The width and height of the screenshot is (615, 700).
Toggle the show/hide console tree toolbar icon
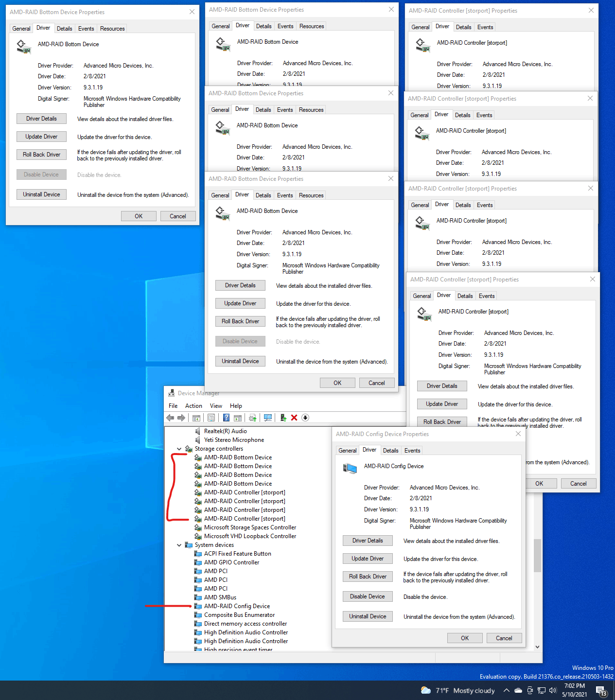tap(196, 418)
